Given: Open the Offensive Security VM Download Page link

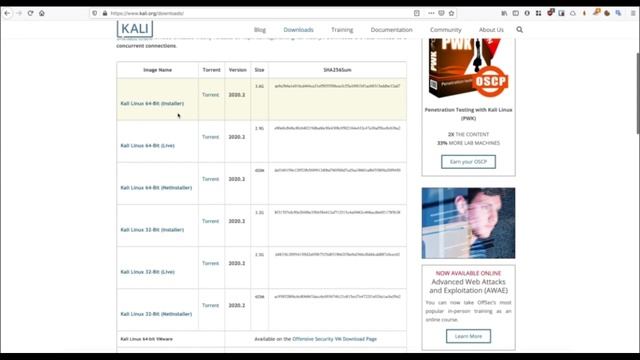Looking at the screenshot, I should (x=334, y=339).
